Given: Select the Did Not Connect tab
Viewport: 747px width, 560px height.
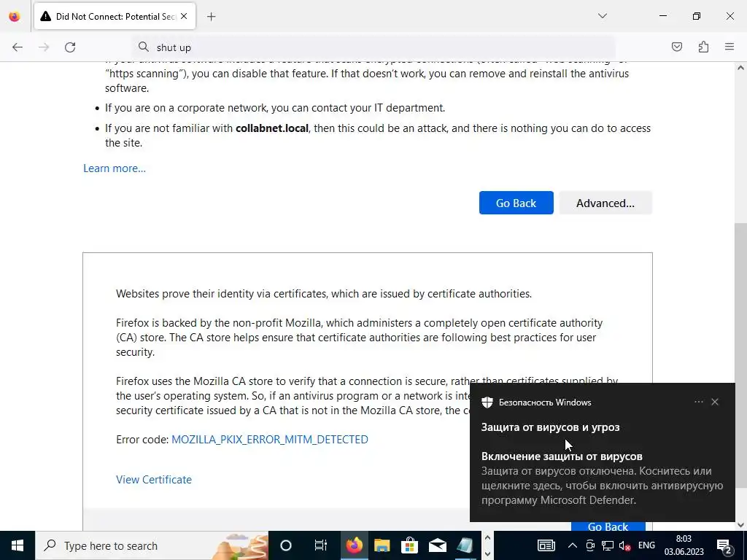Looking at the screenshot, I should click(115, 17).
